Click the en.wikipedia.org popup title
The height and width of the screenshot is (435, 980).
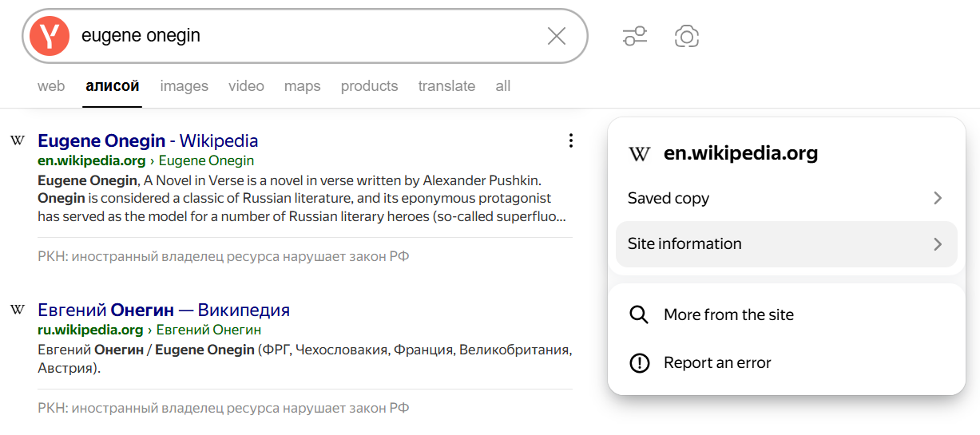tap(740, 154)
